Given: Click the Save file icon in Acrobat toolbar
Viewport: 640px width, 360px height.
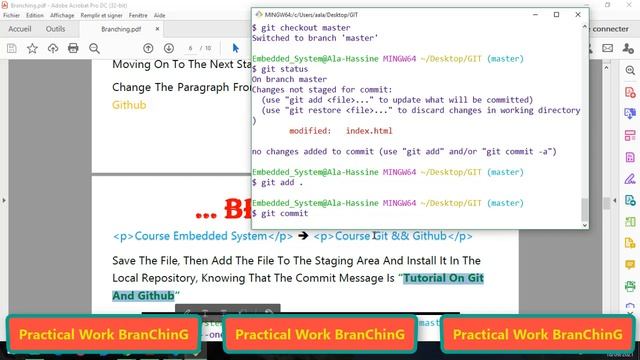Looking at the screenshot, I should (x=12, y=48).
